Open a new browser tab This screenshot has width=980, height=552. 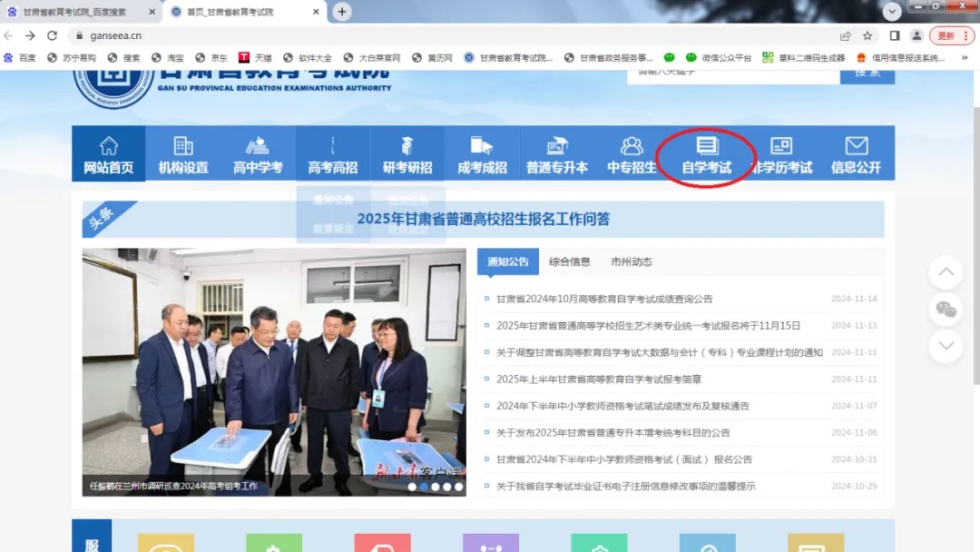tap(342, 11)
